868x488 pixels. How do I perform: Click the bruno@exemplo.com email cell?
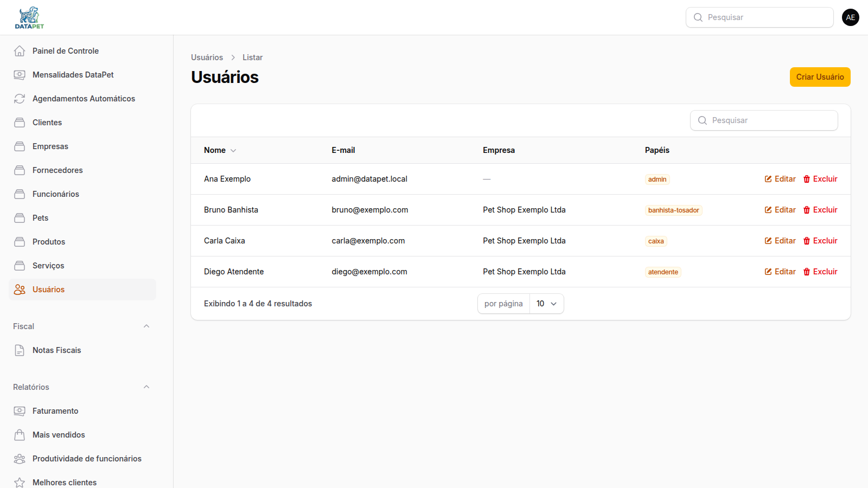point(370,210)
